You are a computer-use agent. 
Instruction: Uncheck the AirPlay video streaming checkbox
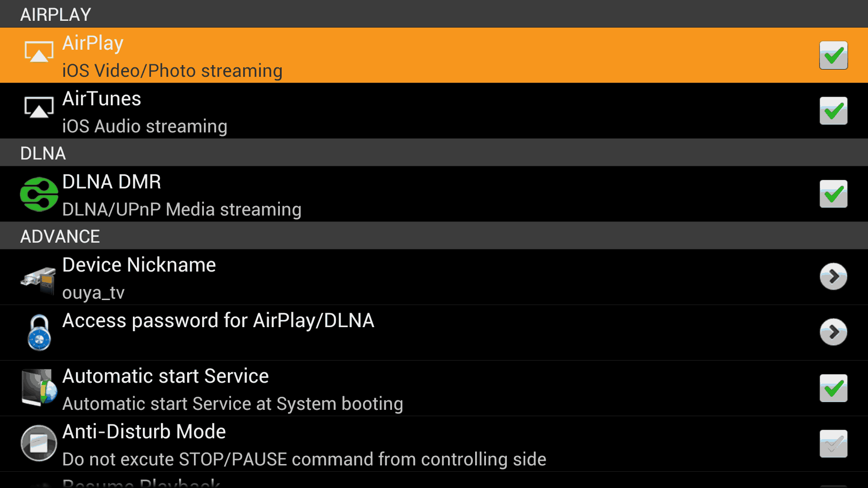833,56
